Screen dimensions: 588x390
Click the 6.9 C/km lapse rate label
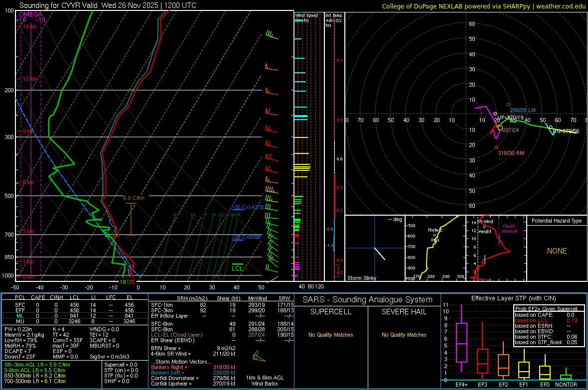[134, 198]
